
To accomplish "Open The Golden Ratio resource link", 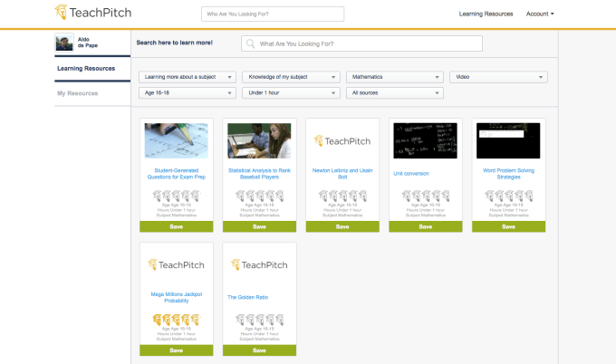I will click(x=246, y=297).
